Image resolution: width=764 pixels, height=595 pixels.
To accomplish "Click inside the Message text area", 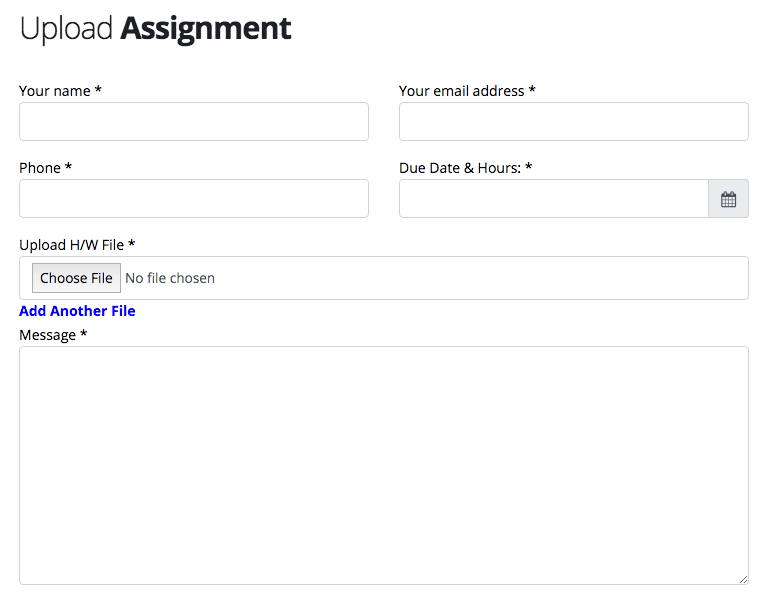I will 384,465.
